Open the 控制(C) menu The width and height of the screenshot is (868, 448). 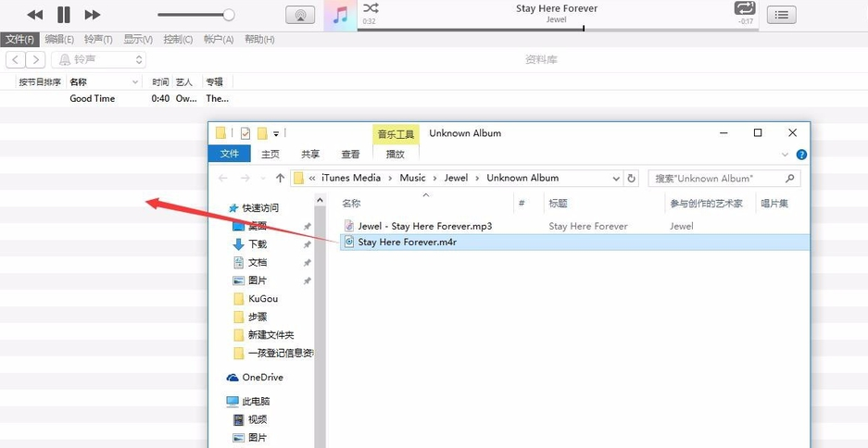point(178,39)
